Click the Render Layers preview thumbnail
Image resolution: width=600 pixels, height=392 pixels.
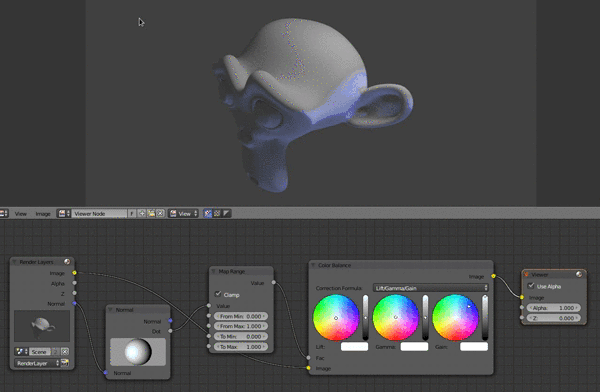(42, 326)
